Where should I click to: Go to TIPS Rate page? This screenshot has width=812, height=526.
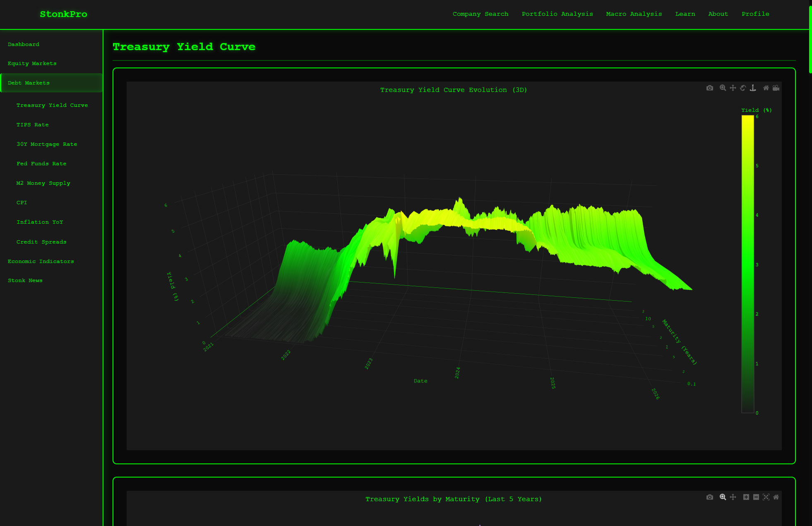tap(32, 125)
